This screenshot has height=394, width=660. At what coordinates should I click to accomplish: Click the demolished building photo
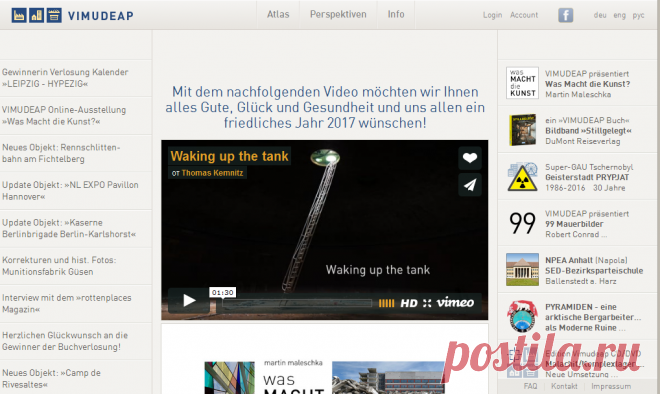point(388,378)
